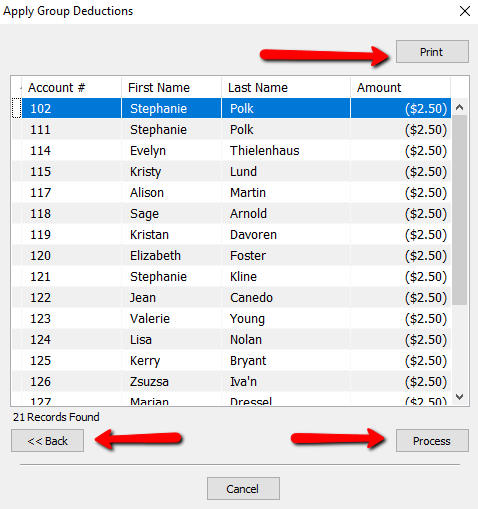This screenshot has height=509, width=478.
Task: Sort by the Amount column header
Action: [401, 88]
